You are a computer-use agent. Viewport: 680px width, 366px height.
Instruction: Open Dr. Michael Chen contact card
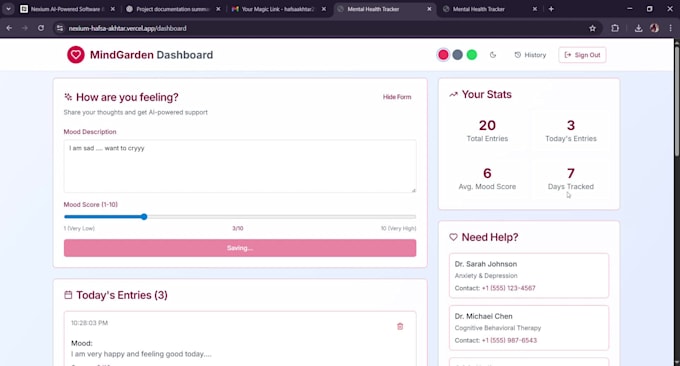529,328
